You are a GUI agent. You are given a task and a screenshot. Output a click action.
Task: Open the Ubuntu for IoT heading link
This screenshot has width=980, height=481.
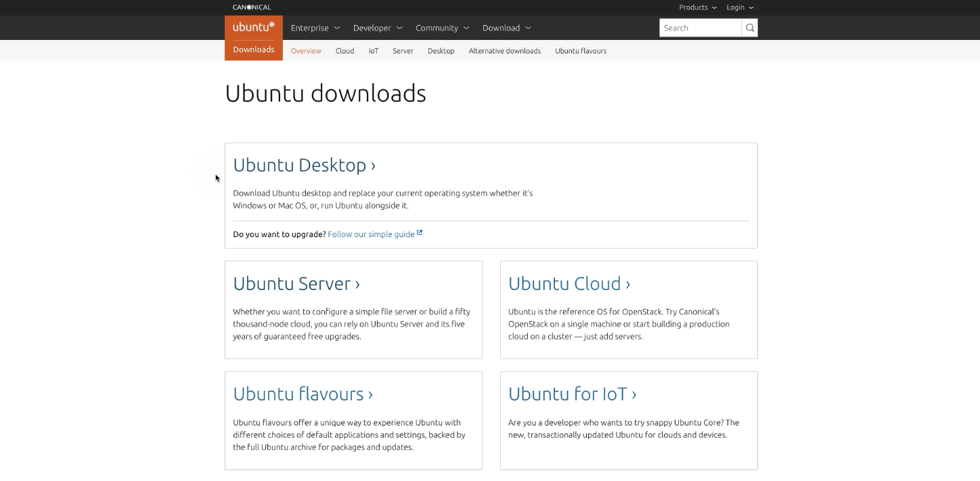click(573, 394)
